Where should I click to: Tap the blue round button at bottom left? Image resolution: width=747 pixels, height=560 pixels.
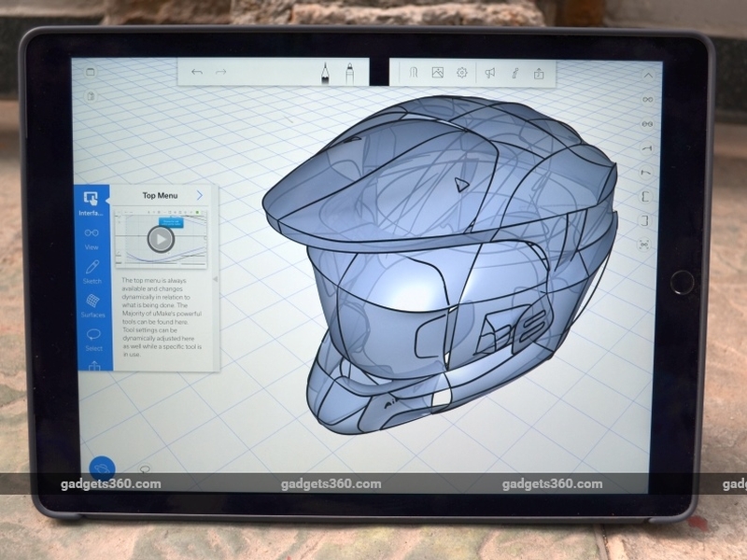[102, 469]
